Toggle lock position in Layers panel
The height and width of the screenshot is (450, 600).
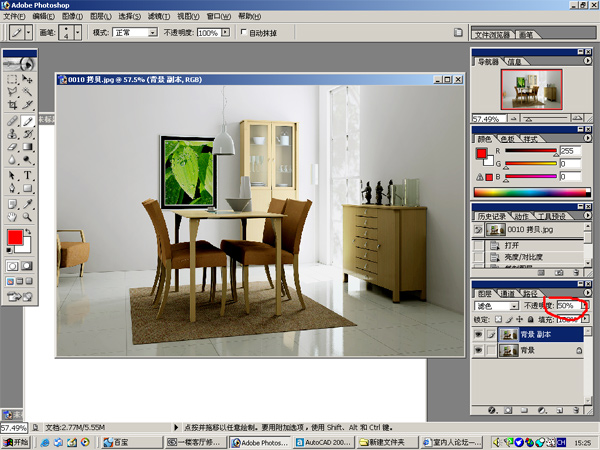(x=519, y=319)
